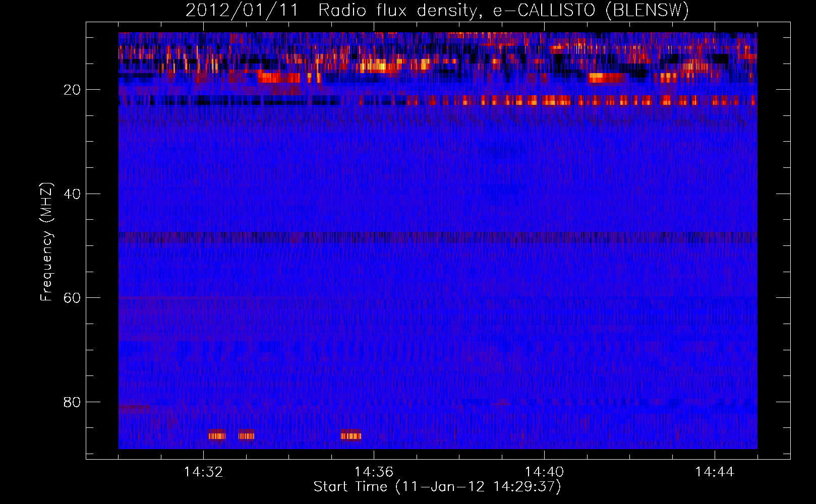
Task: Click the 14:36 time tick label
Action: [374, 472]
